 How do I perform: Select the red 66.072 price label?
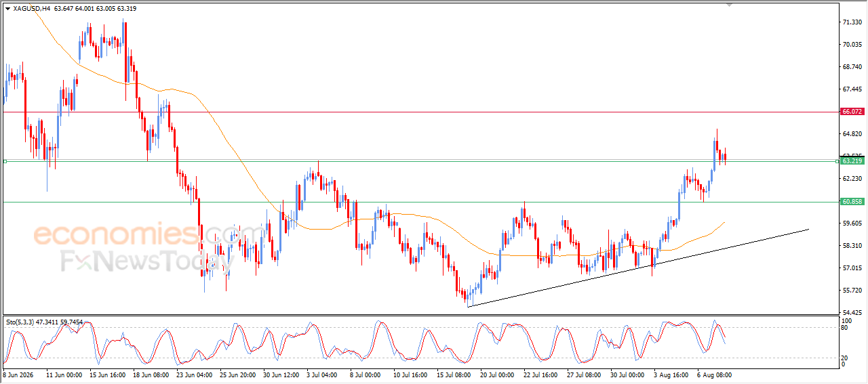tap(852, 111)
